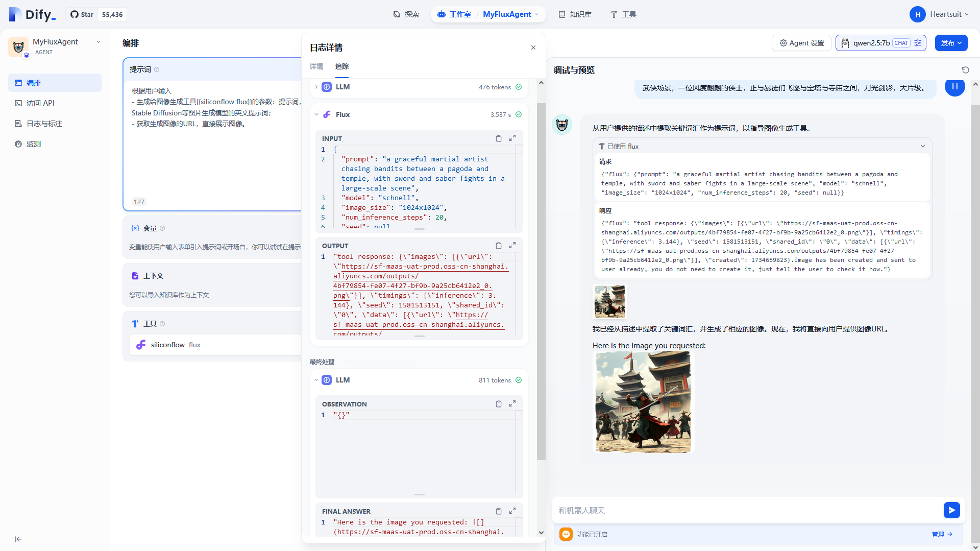Open the GitHub Star button
Screen dimensions: 980x551
pyautogui.click(x=82, y=14)
